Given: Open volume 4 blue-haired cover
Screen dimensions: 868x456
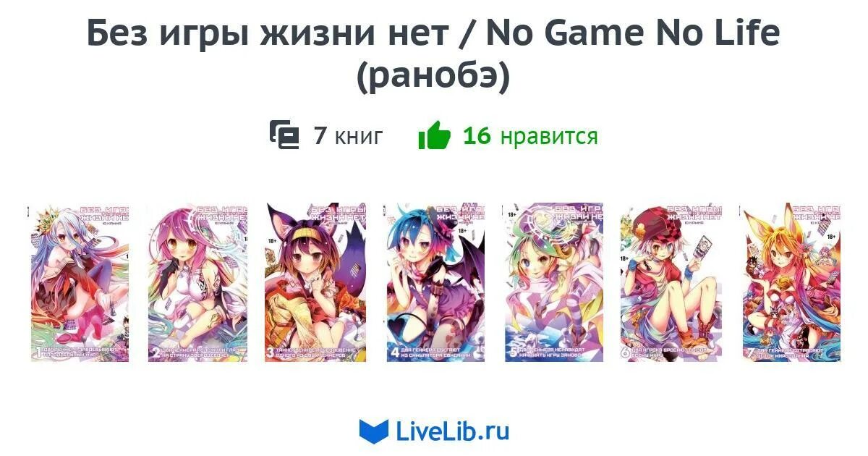Looking at the screenshot, I should [434, 283].
